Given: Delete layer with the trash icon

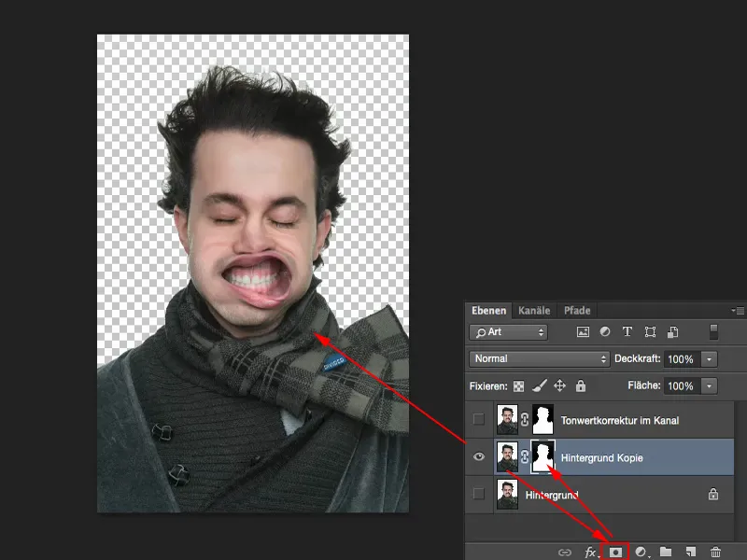Looking at the screenshot, I should click(x=715, y=552).
